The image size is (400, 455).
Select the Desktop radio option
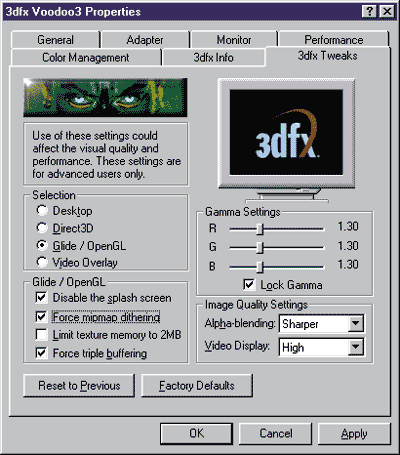click(x=42, y=211)
